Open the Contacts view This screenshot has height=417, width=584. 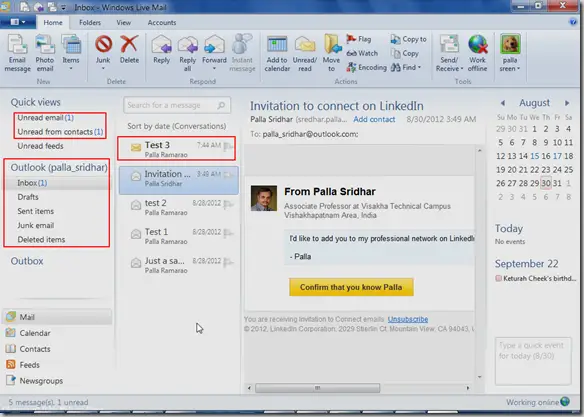pos(28,349)
